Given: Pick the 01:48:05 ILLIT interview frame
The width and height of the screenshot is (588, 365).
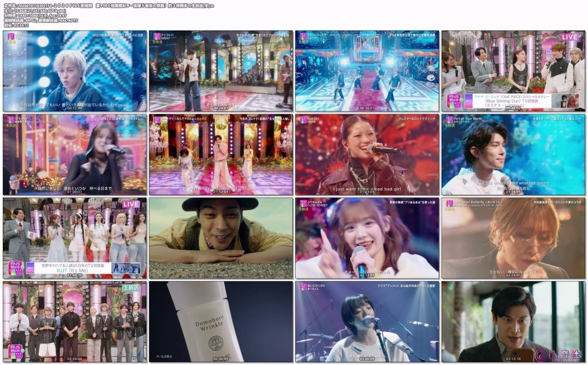Looking at the screenshot, I should coord(75,238).
